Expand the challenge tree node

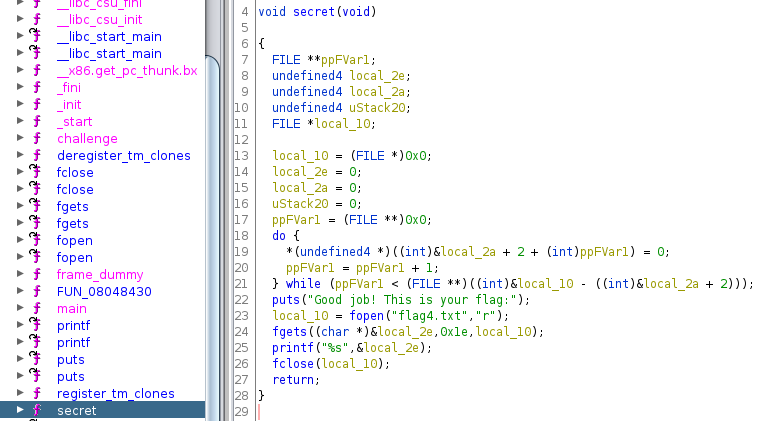point(20,137)
